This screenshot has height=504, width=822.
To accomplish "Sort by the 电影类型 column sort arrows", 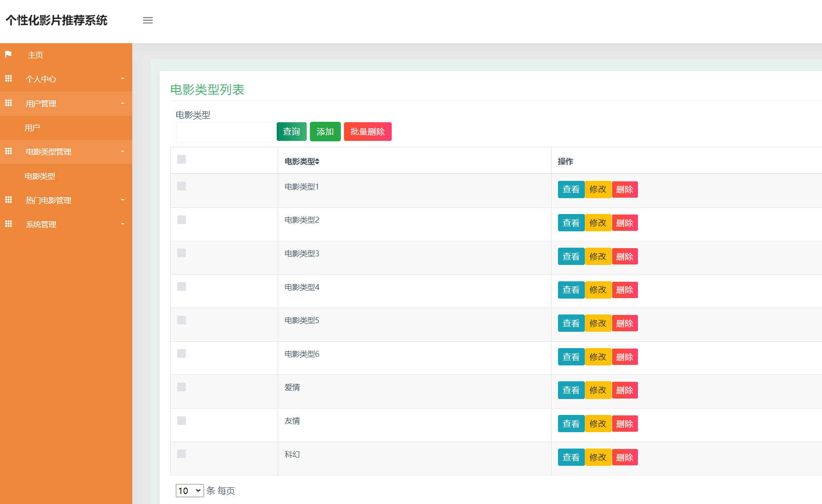I will click(x=317, y=161).
